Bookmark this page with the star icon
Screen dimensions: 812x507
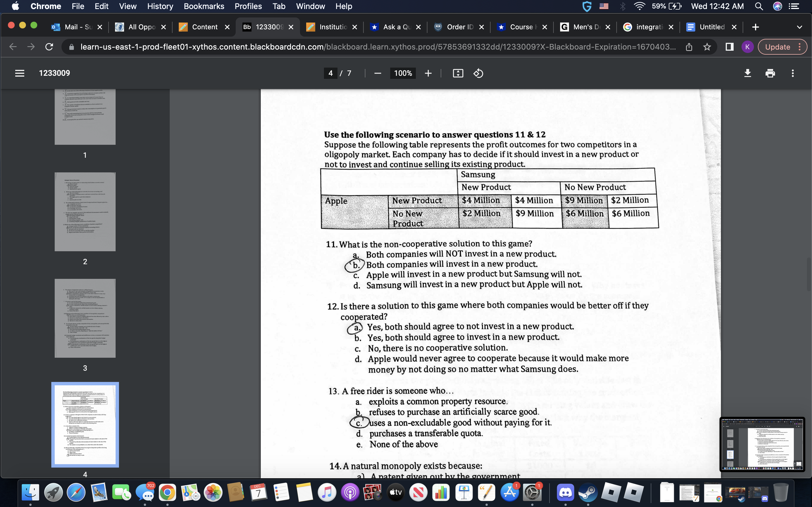[x=707, y=47]
